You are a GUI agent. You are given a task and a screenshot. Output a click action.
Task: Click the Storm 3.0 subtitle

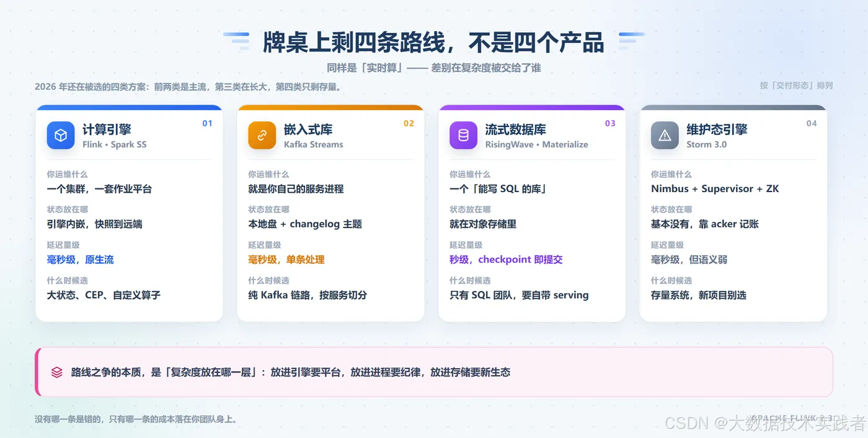coord(707,144)
